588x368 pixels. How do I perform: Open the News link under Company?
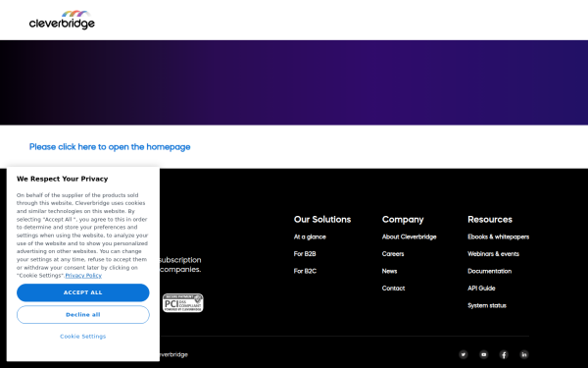(389, 271)
